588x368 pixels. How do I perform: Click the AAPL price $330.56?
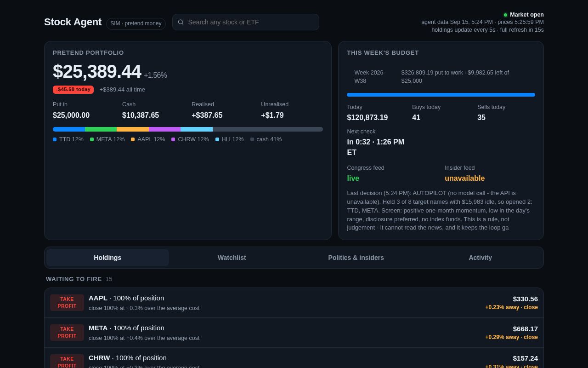526,299
